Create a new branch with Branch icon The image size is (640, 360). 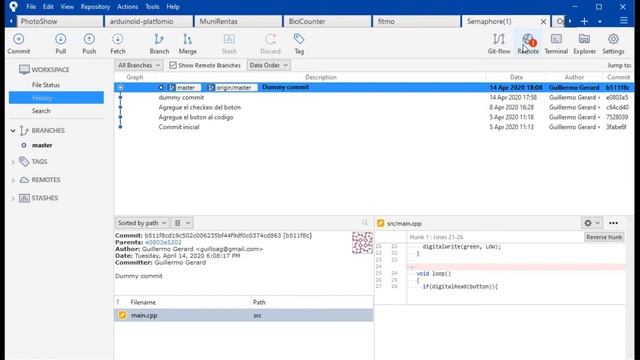click(x=159, y=44)
